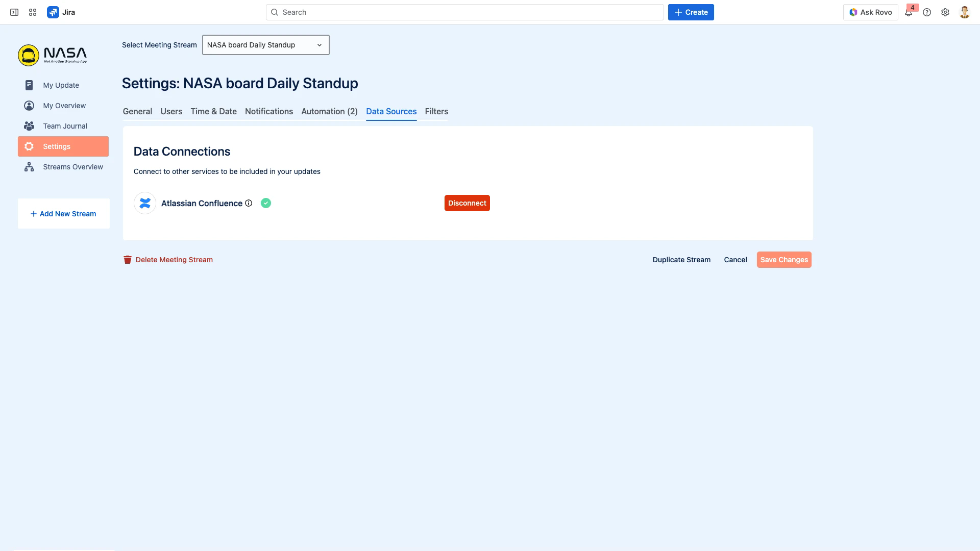Open the Select Meeting Stream dropdown
The height and width of the screenshot is (551, 980).
pos(265,45)
